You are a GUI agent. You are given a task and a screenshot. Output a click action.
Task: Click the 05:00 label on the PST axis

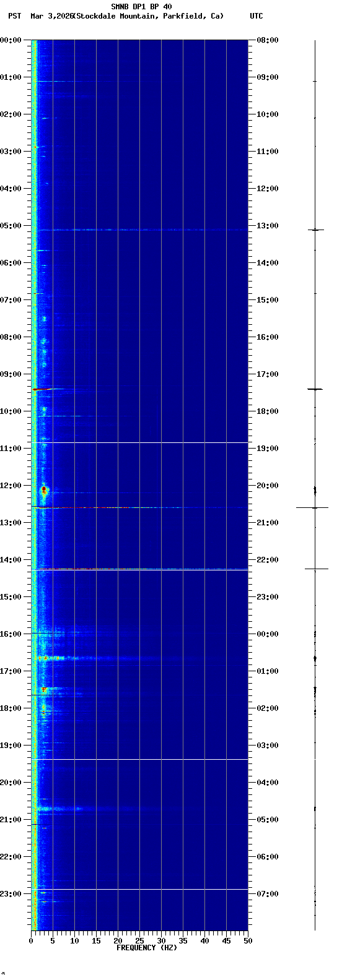(x=11, y=226)
